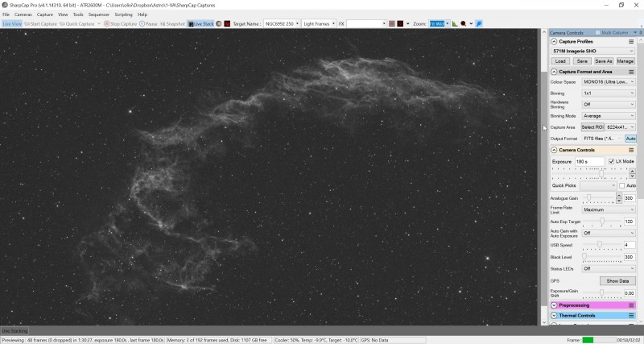This screenshot has height=344, width=644.
Task: Click the dark reticule overlay icon
Action: point(400,24)
